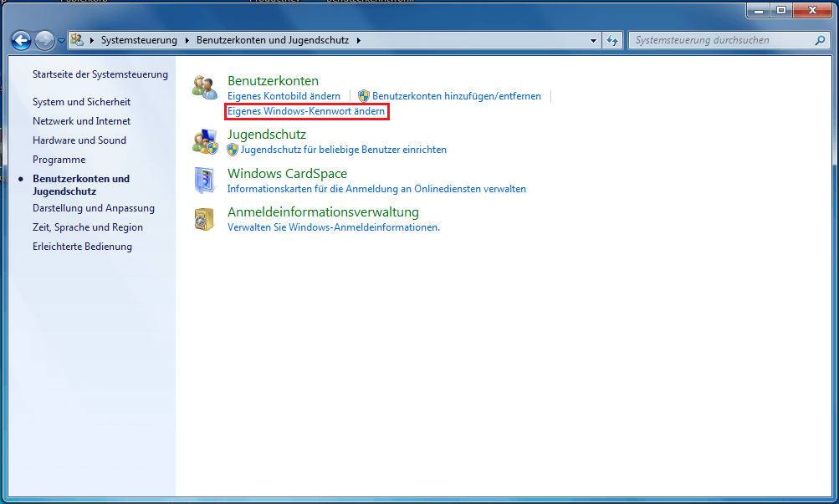Open Hardware und Sound category
This screenshot has height=504, width=839.
click(79, 140)
